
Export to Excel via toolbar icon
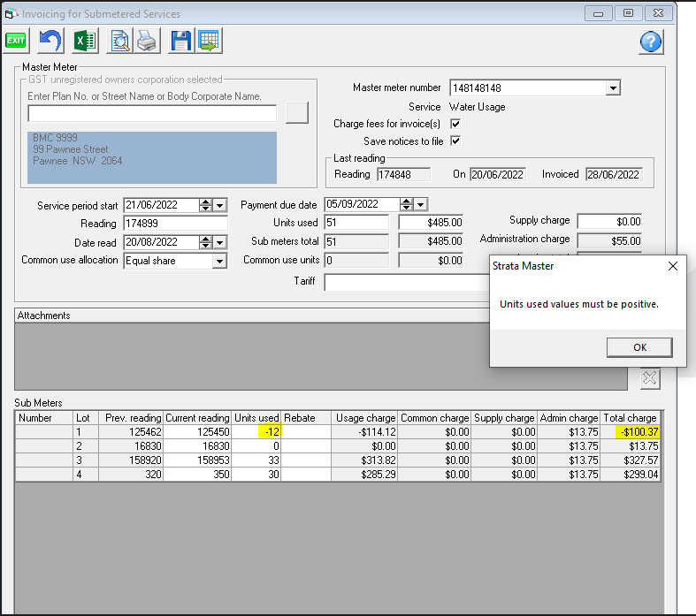pos(85,41)
